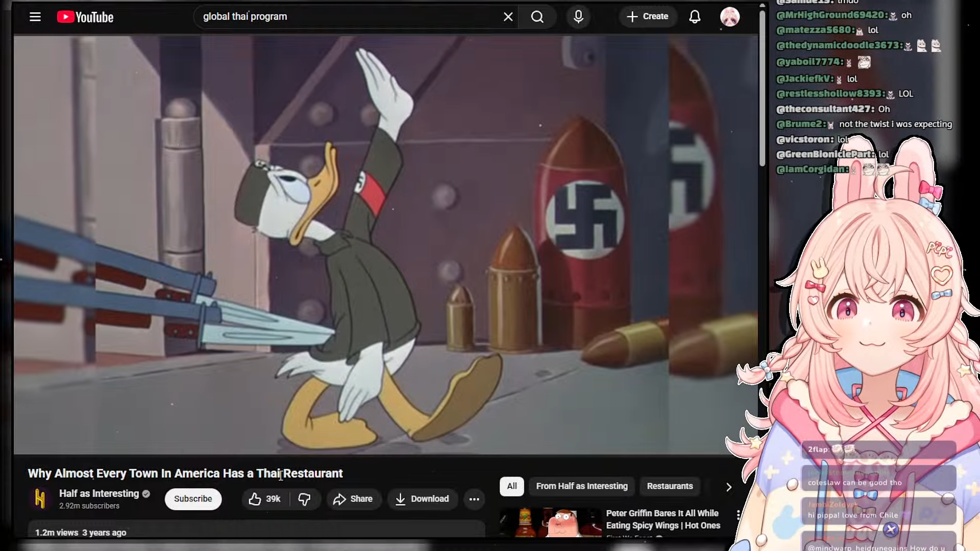Download the video
980x551 pixels.
click(x=422, y=499)
